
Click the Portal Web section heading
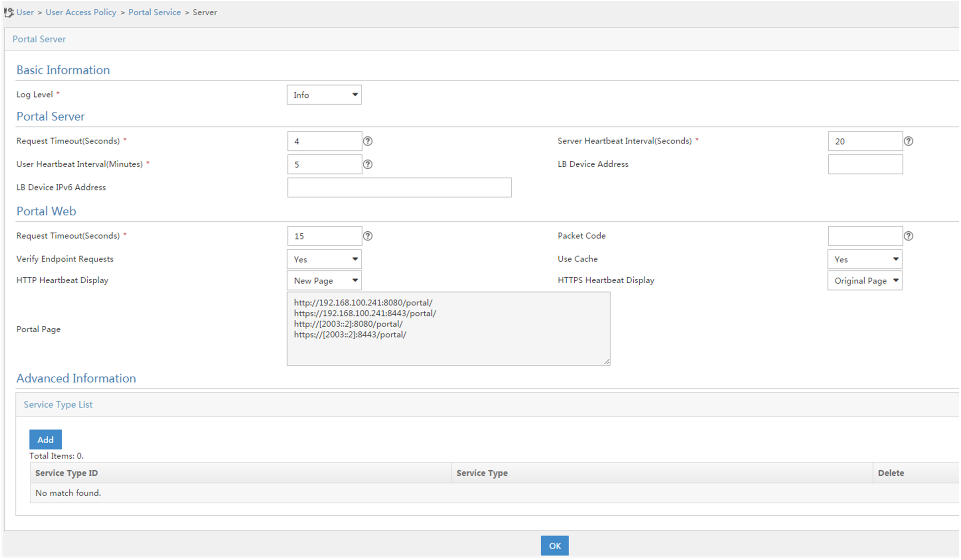click(x=46, y=211)
